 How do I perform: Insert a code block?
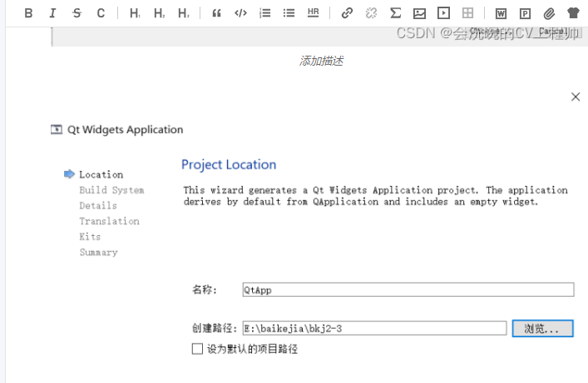click(x=240, y=13)
